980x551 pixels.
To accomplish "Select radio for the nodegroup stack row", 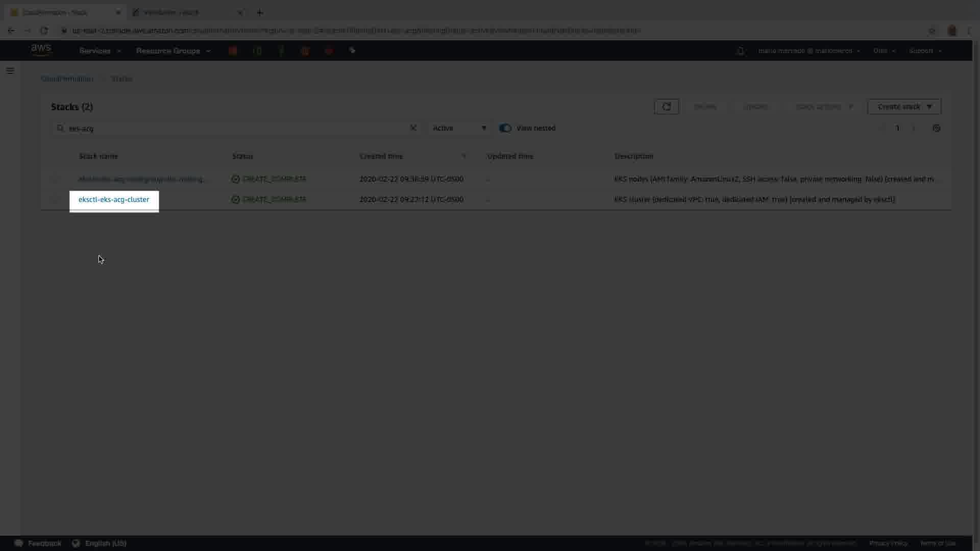I will [x=56, y=179].
